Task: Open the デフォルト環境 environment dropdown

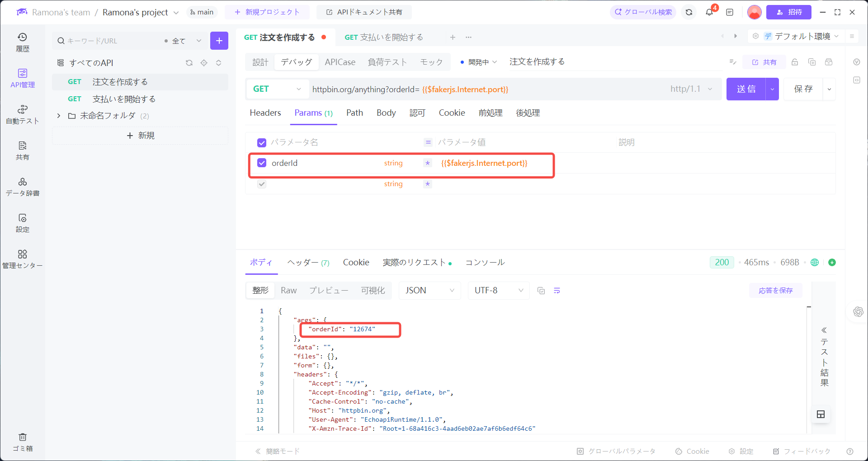Action: (x=804, y=36)
